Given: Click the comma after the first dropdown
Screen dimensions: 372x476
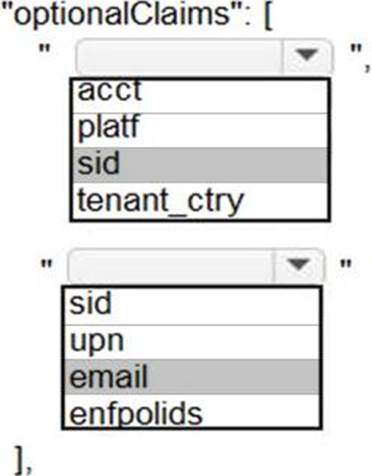Looking at the screenshot, I should coord(367,68).
